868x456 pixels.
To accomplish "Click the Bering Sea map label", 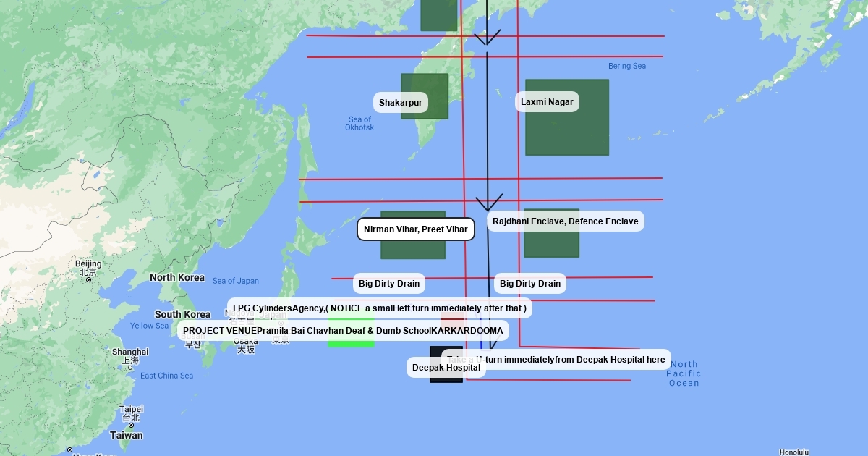I will pos(626,67).
